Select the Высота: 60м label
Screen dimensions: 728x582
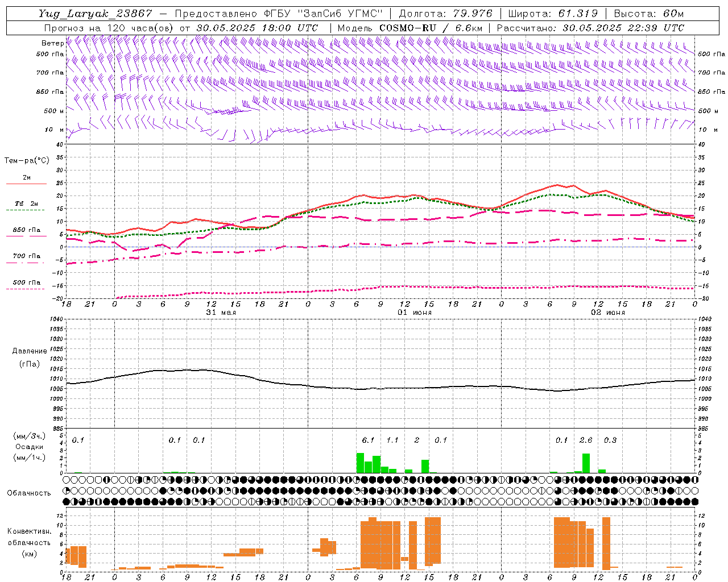click(649, 14)
